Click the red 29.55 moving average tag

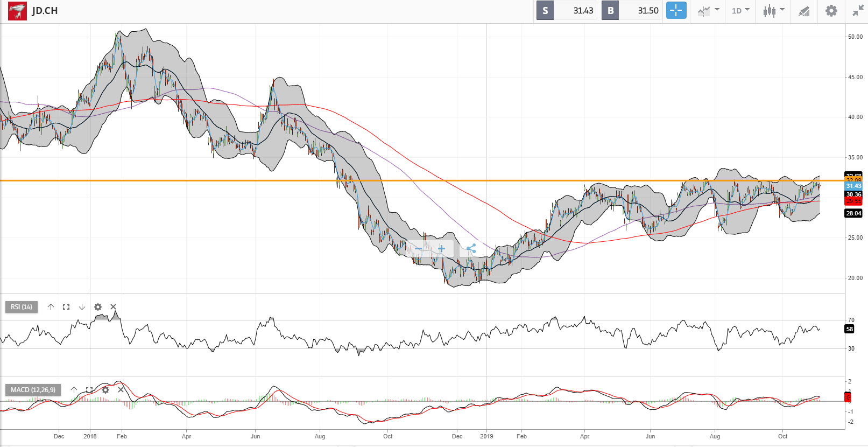click(853, 201)
